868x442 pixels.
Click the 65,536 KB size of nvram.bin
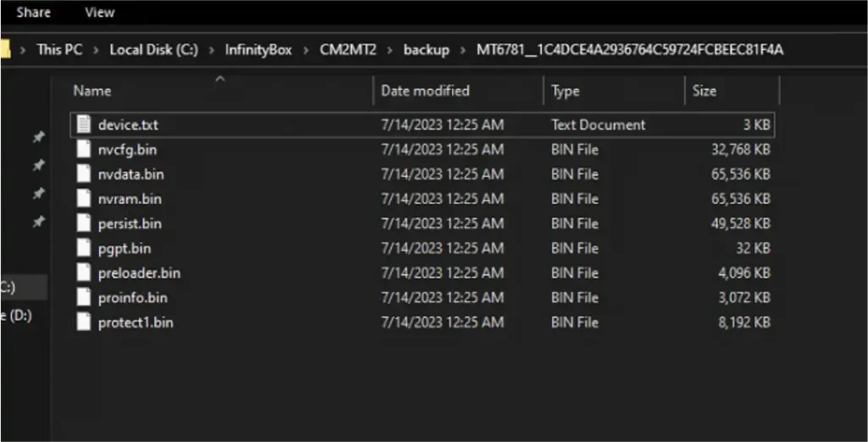tap(741, 199)
